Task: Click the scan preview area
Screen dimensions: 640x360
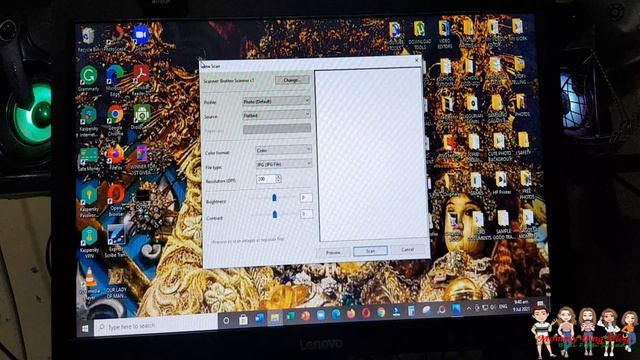Action: [x=370, y=155]
